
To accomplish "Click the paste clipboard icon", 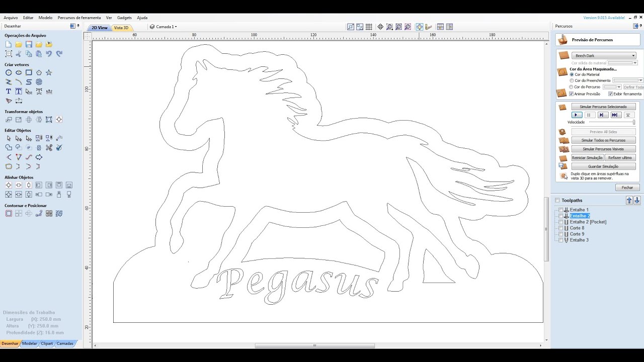I will [39, 54].
